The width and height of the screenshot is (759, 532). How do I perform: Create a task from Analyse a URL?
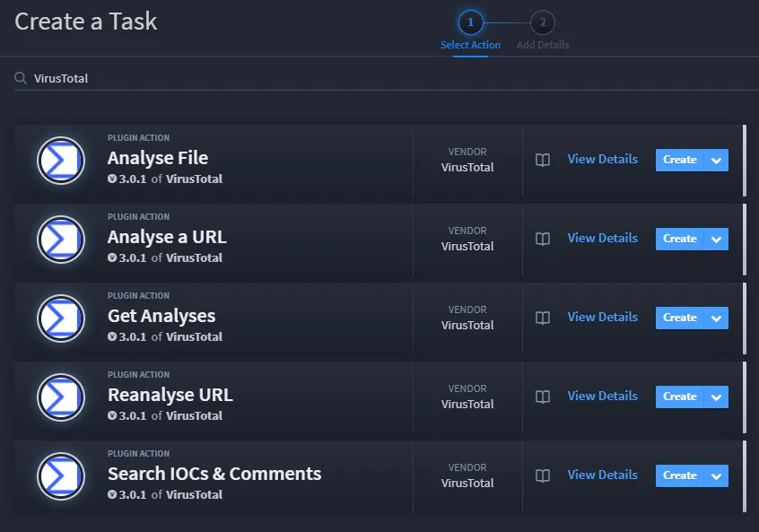[x=680, y=240]
